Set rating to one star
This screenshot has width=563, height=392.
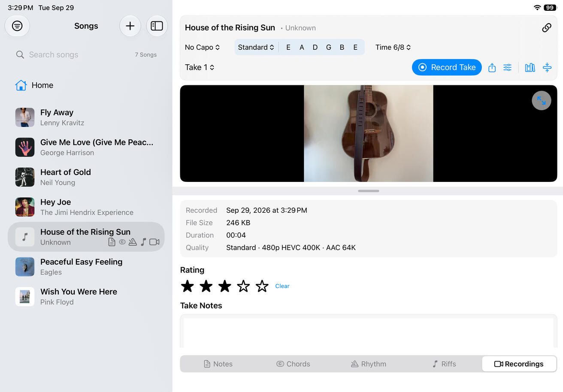coord(188,286)
